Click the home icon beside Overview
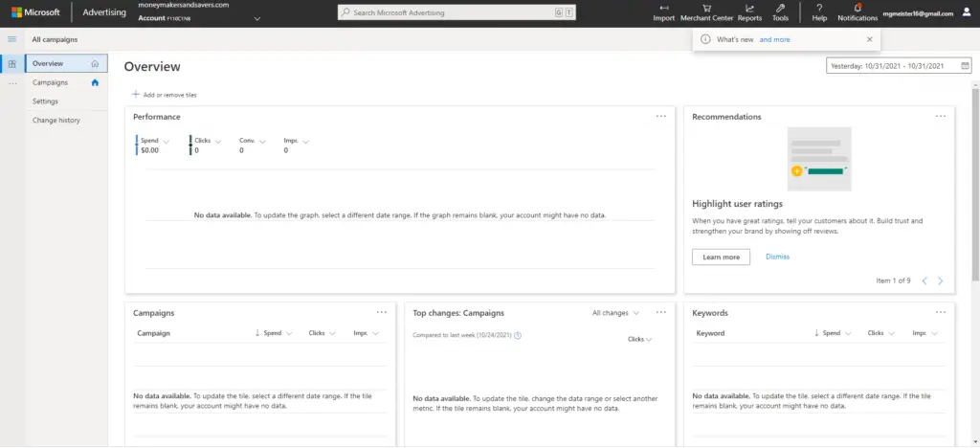Screen dimensions: 980x448 pyautogui.click(x=95, y=63)
